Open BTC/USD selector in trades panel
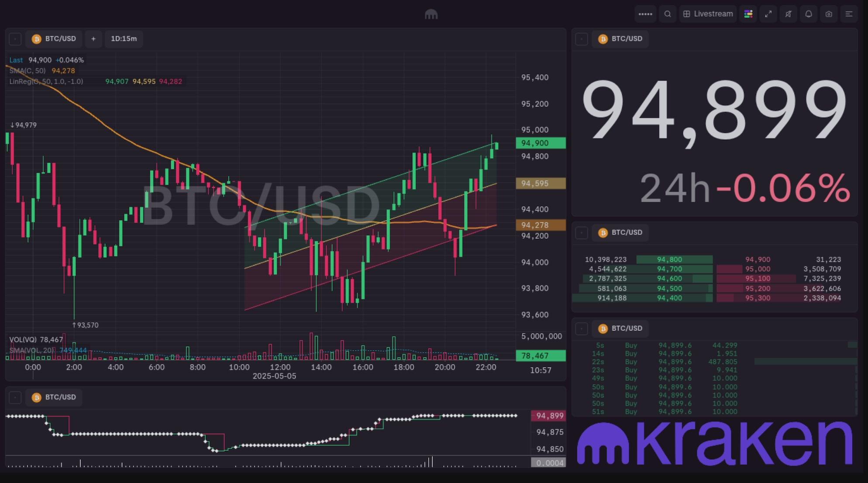868x483 pixels. click(620, 328)
